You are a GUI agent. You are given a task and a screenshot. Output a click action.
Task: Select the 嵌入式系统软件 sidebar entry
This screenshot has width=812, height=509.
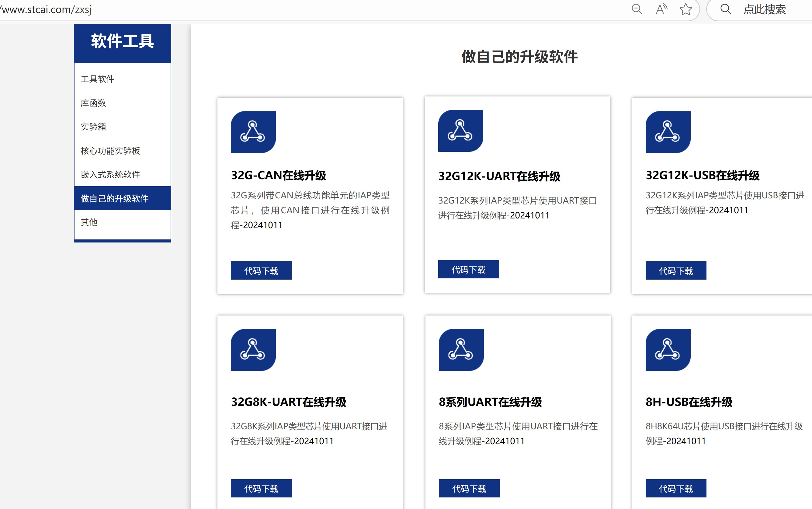point(110,175)
